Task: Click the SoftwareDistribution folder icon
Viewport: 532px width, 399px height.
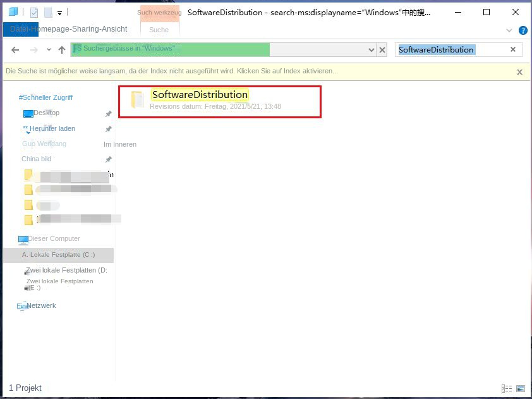Action: 137,100
